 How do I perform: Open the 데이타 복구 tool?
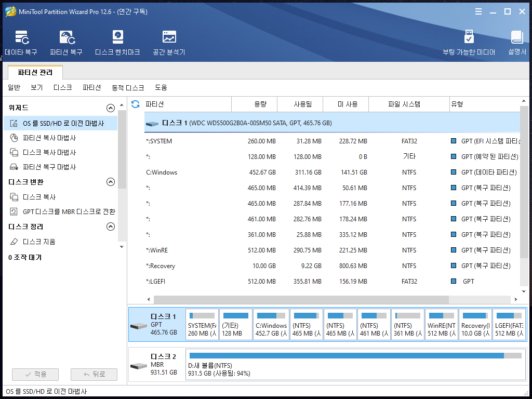click(21, 43)
